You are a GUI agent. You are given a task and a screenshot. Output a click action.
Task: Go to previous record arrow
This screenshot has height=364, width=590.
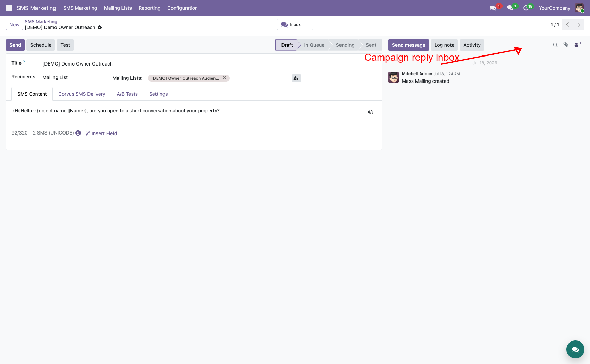click(567, 25)
